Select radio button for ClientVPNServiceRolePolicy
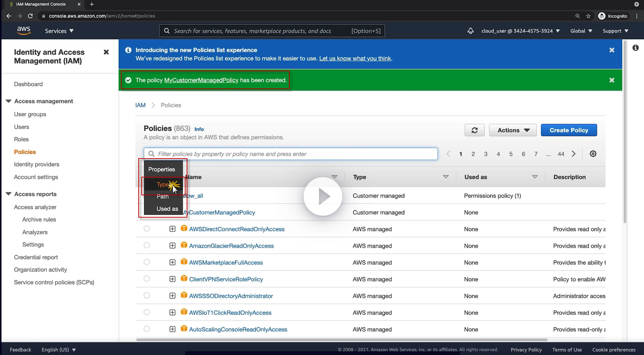 point(147,279)
